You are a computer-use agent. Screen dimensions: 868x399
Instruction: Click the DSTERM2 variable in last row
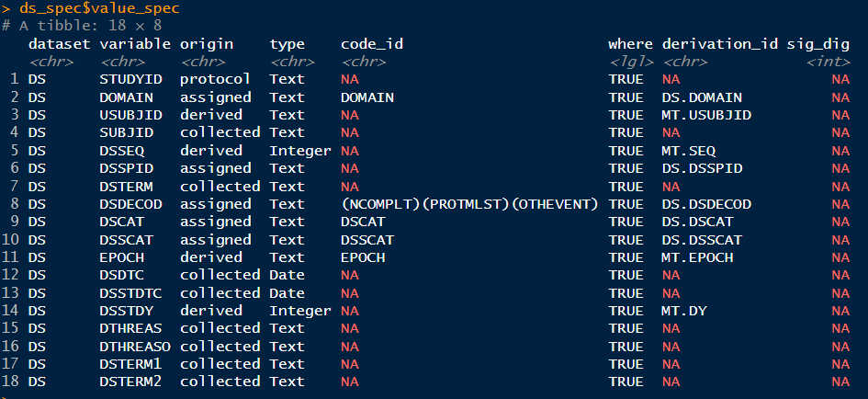tap(130, 382)
